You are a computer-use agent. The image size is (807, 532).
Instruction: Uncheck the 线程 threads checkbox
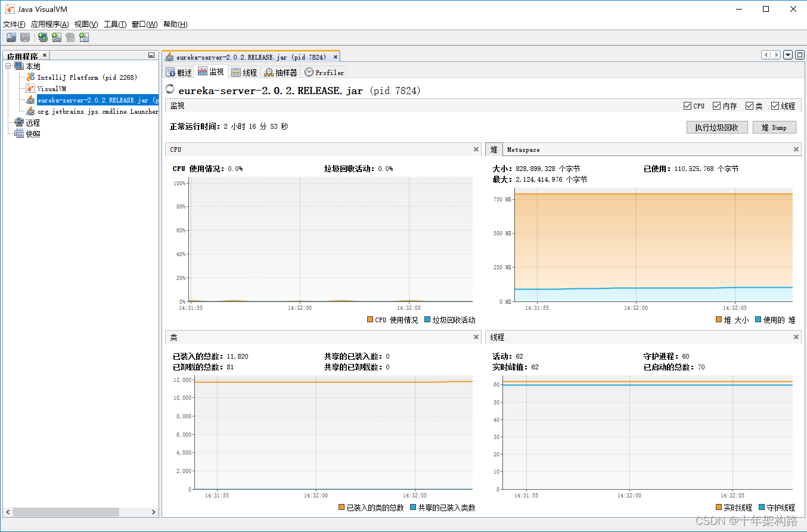[775, 106]
